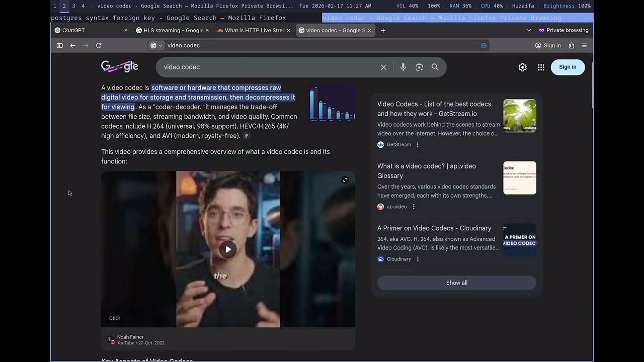The width and height of the screenshot is (644, 362).
Task: Select postgres syntax foreign key window title
Action: pyautogui.click(x=169, y=18)
